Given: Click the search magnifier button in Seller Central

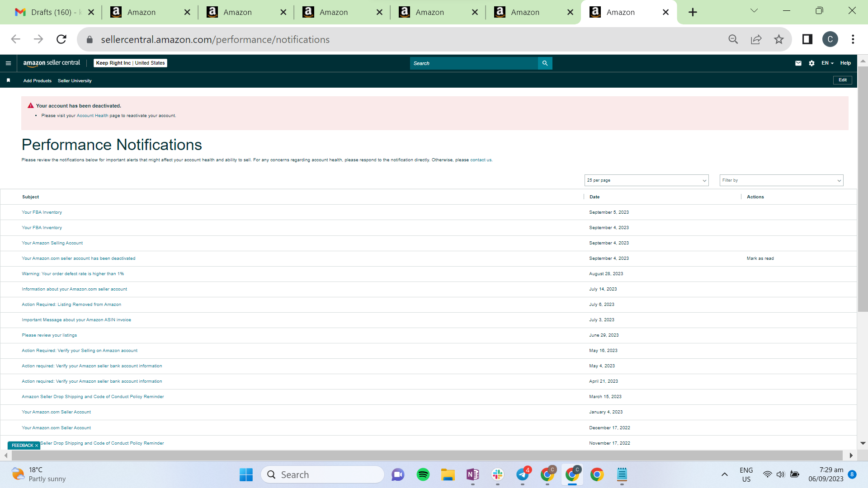Looking at the screenshot, I should point(545,63).
